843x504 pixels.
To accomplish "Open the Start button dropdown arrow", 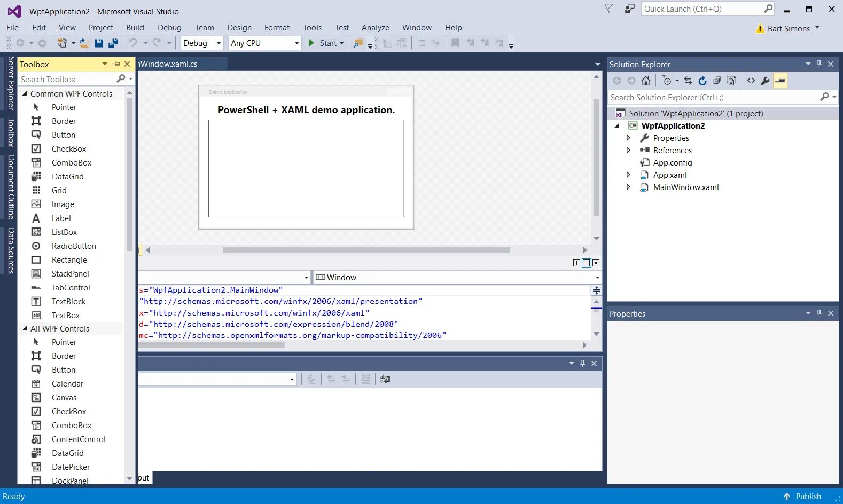I will coord(342,43).
